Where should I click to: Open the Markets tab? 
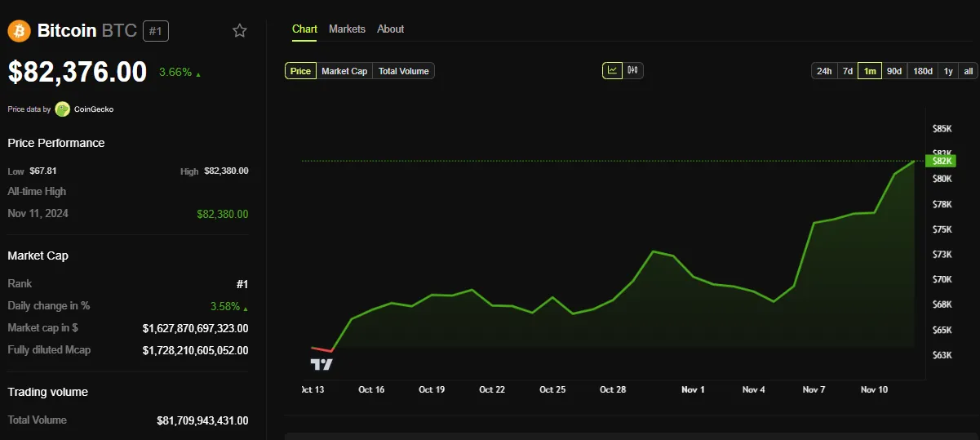coord(347,29)
